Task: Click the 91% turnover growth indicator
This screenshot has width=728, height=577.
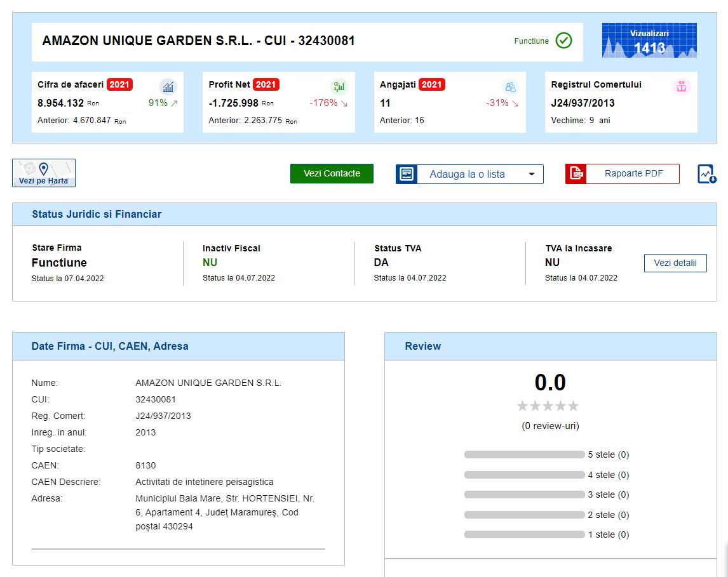Action: tap(163, 103)
